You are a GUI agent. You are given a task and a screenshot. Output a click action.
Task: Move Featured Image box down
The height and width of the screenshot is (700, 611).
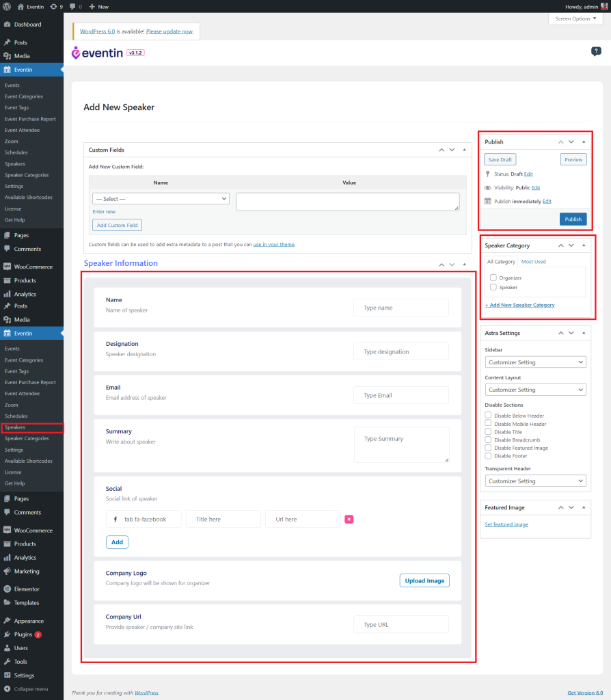(x=571, y=508)
